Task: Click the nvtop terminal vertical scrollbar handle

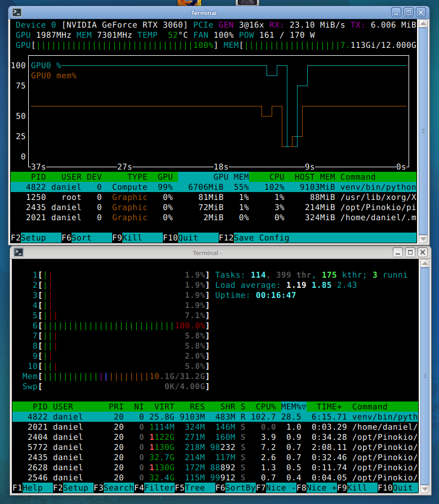Action: (423, 131)
